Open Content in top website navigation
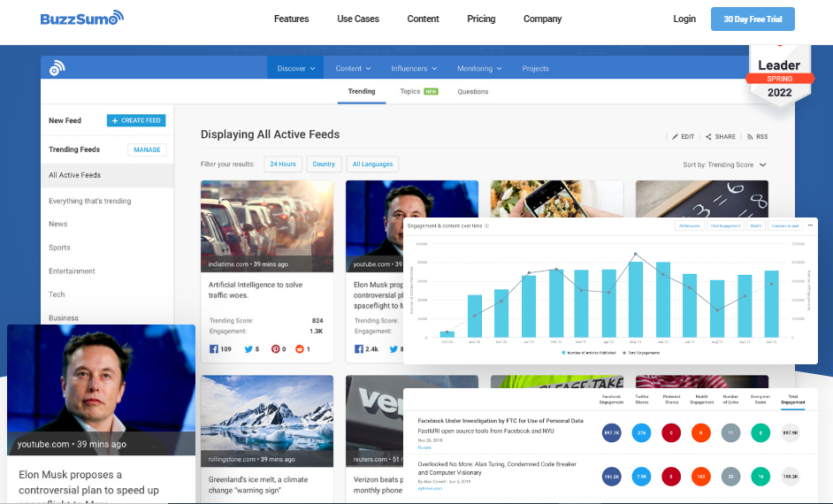Screen dimensions: 833x504 point(423,19)
